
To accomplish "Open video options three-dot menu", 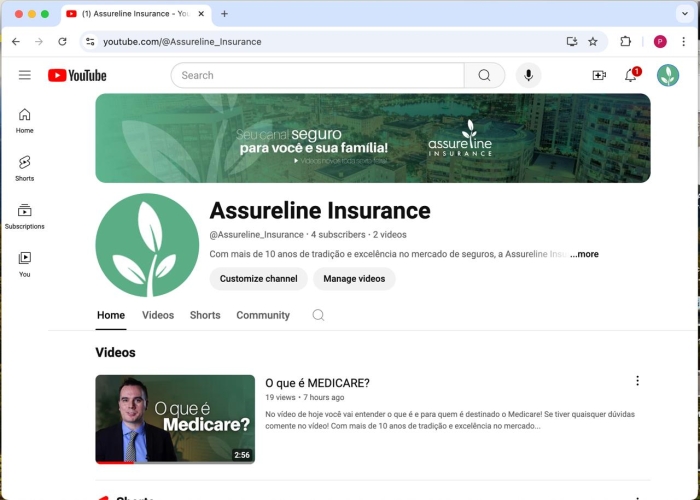I will tap(637, 381).
